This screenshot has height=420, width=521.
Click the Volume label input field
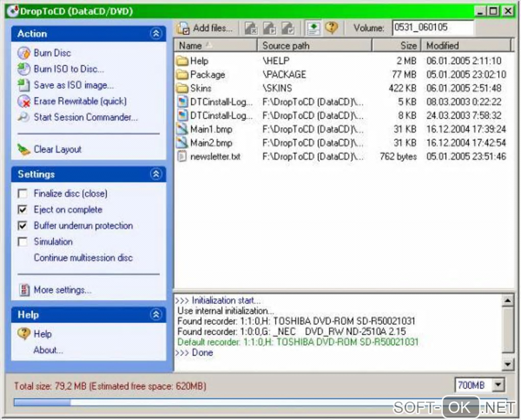coord(433,28)
